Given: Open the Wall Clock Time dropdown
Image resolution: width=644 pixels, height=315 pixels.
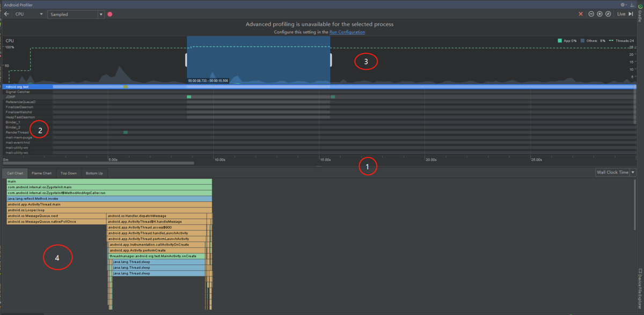Looking at the screenshot, I should (x=615, y=173).
